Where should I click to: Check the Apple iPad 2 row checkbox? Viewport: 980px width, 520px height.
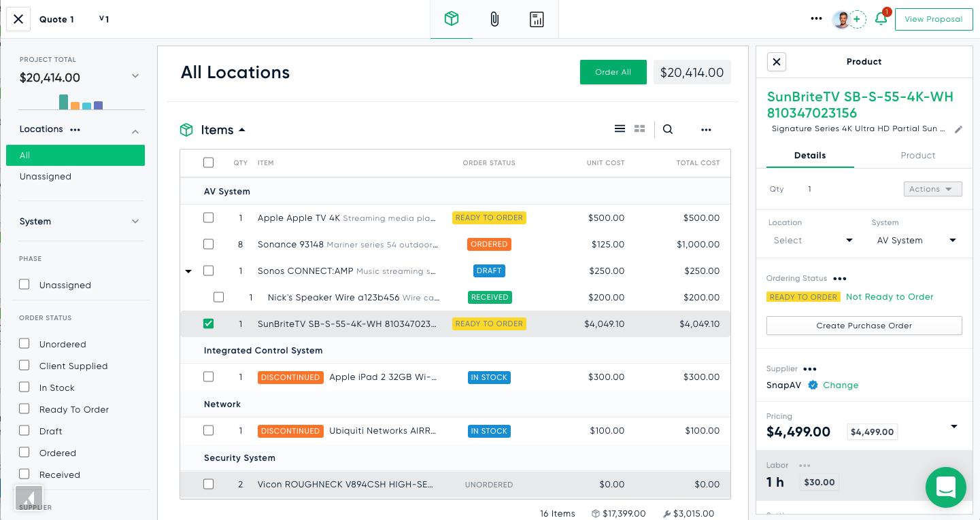pos(208,377)
